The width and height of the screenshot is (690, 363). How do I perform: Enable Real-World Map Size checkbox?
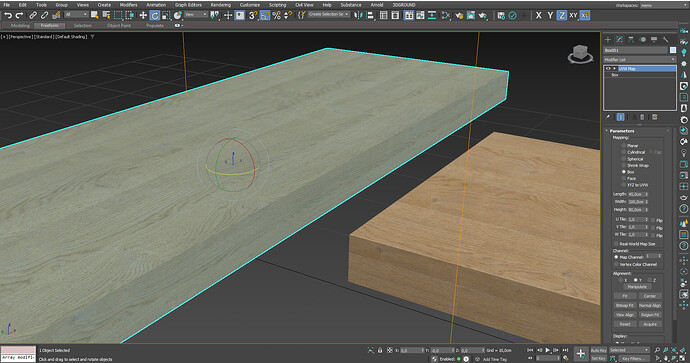point(616,243)
